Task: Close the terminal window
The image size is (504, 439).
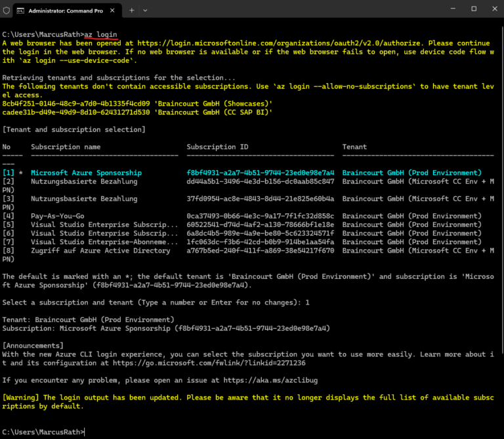Action: tap(494, 9)
